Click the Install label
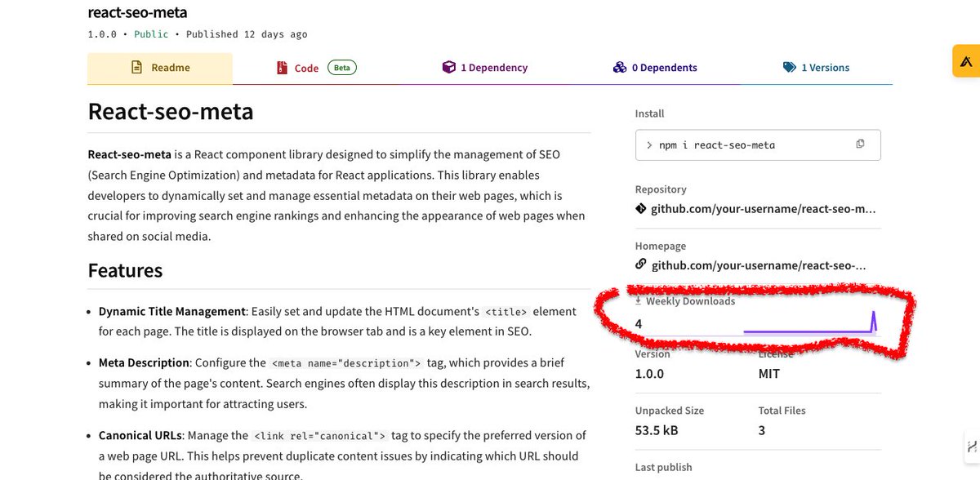The image size is (980, 480). tap(650, 113)
